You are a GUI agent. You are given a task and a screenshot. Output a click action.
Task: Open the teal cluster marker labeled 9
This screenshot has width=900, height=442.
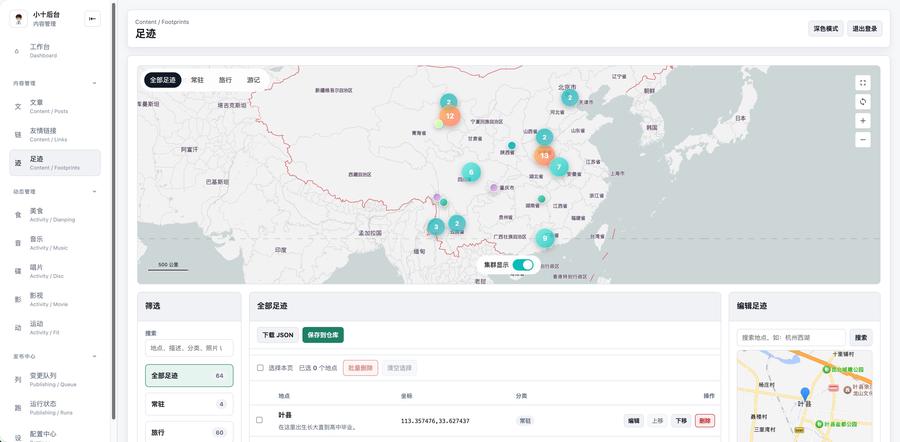[x=545, y=238]
